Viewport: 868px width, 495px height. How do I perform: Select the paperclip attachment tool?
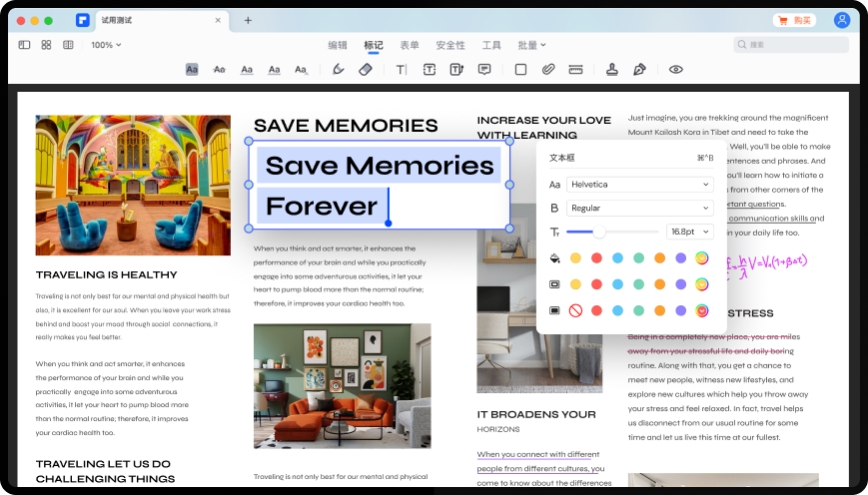547,70
